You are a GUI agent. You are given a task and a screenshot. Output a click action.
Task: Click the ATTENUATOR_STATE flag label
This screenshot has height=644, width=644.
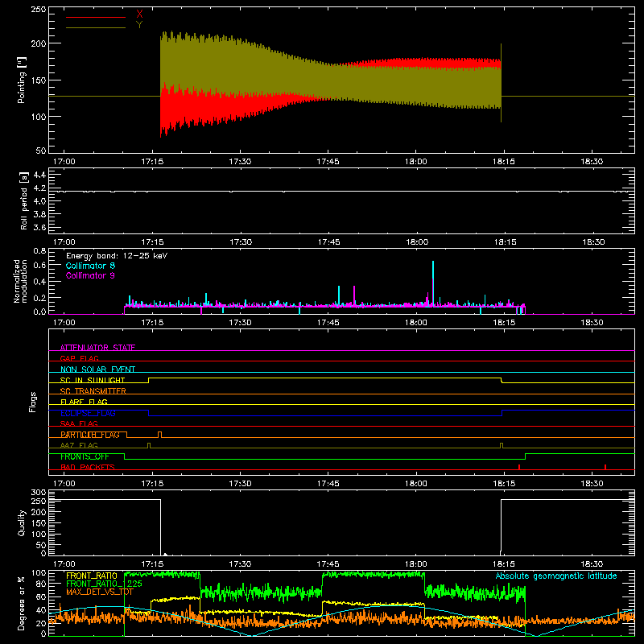[x=97, y=348]
